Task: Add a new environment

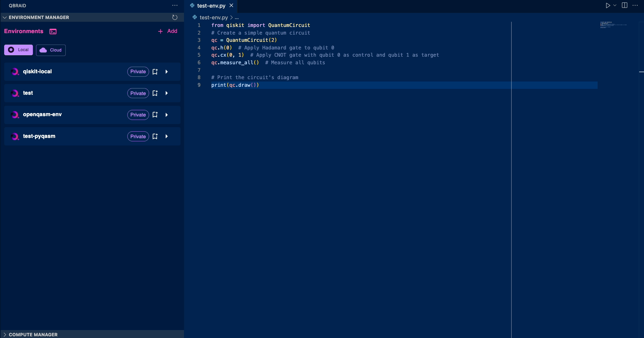Action: click(168, 31)
